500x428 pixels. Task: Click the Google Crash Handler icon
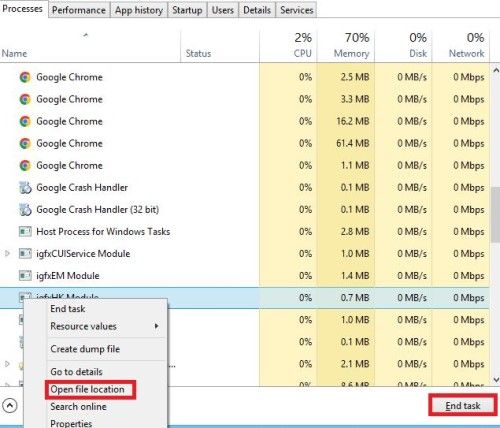pos(25,188)
